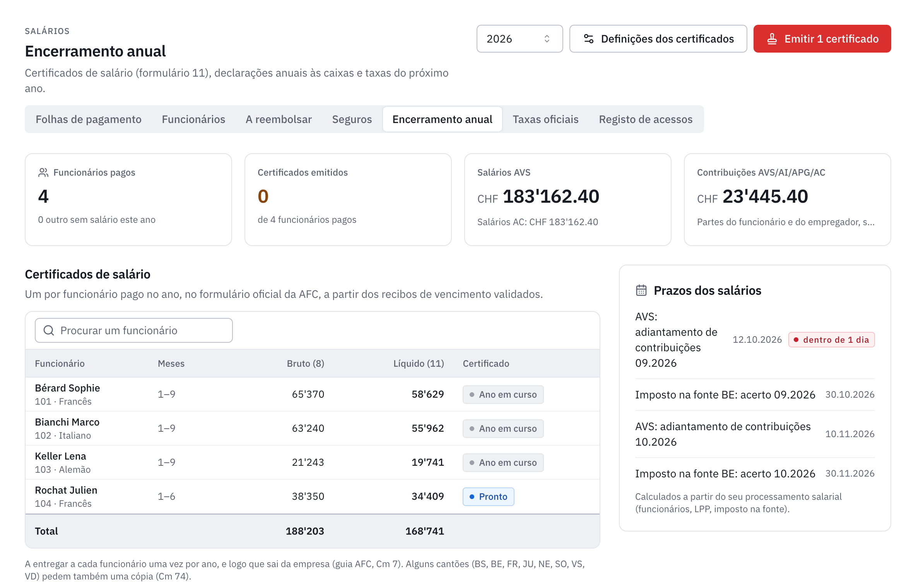Viewport: 916px width, 588px height.
Task: Click the dentro de 1 dia badge
Action: coord(832,340)
